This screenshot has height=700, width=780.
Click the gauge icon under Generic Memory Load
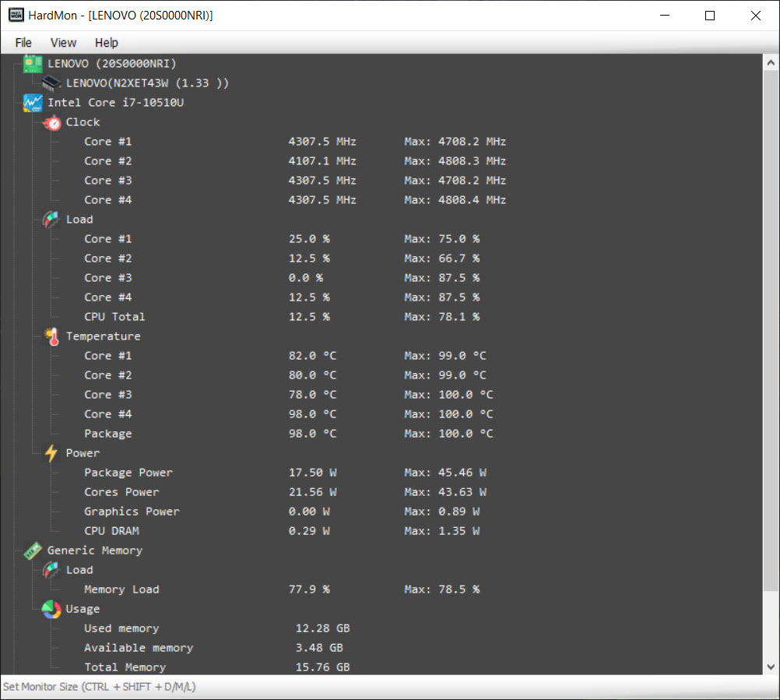pyautogui.click(x=51, y=570)
